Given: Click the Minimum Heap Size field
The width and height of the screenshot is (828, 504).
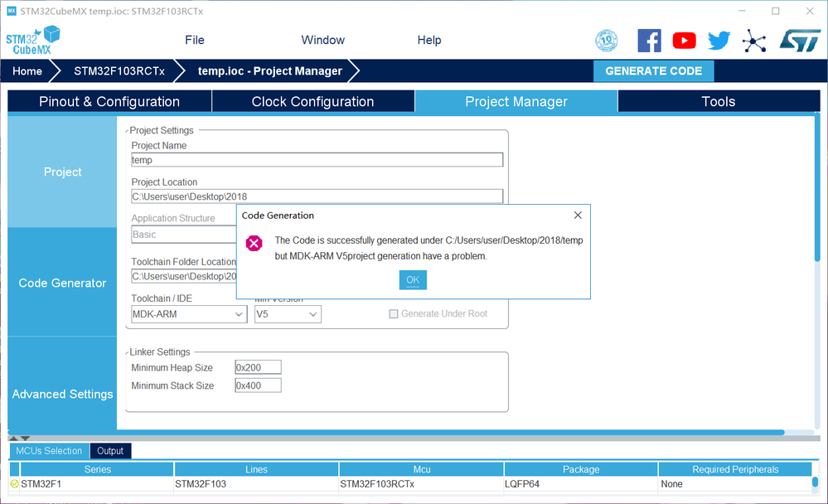Looking at the screenshot, I should pyautogui.click(x=258, y=367).
